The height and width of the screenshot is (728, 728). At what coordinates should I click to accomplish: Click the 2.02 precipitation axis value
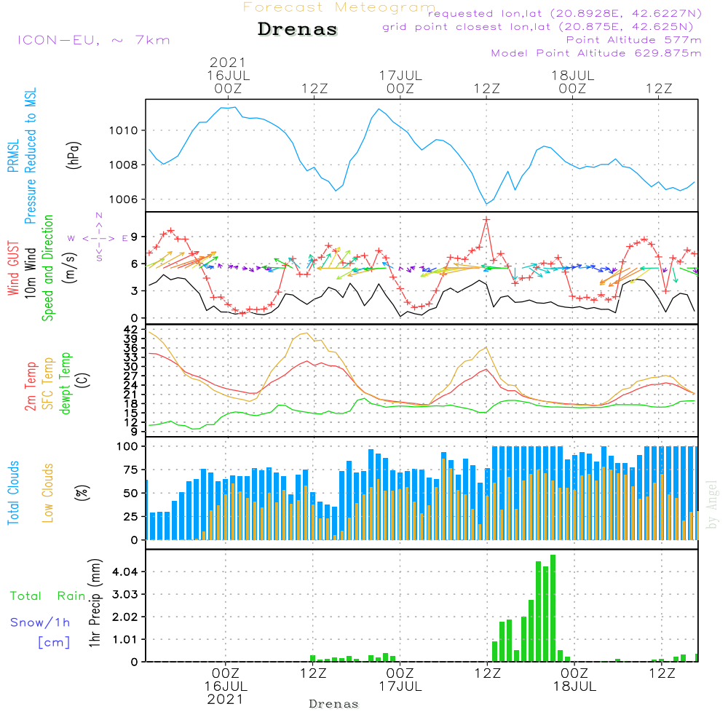tap(125, 617)
